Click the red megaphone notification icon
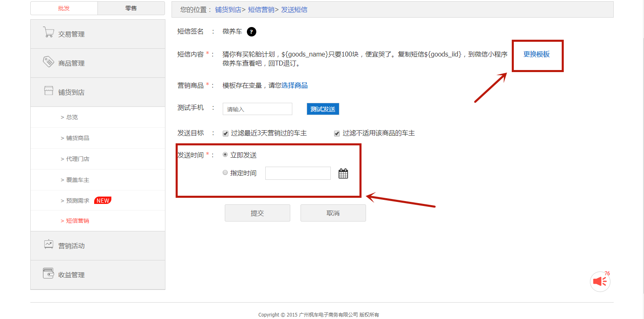 (600, 282)
